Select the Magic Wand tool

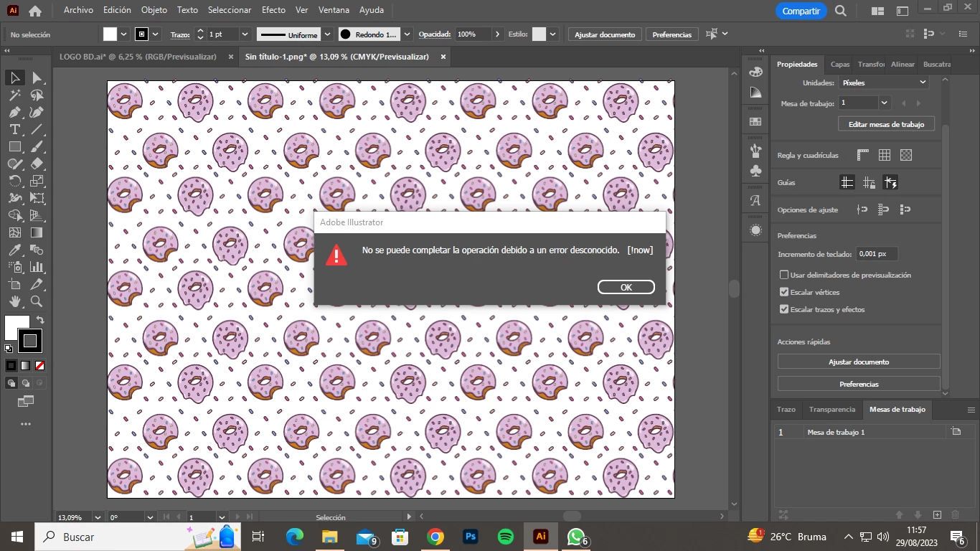coord(15,95)
